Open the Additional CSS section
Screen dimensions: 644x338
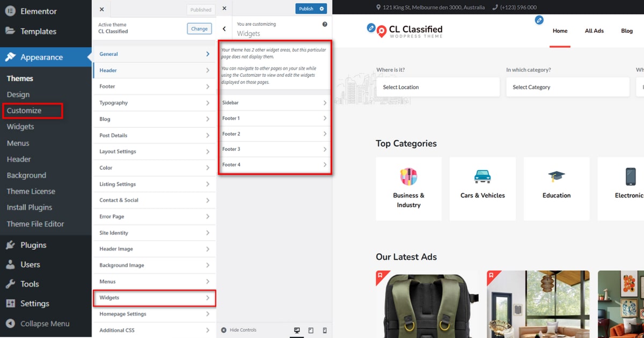point(155,330)
